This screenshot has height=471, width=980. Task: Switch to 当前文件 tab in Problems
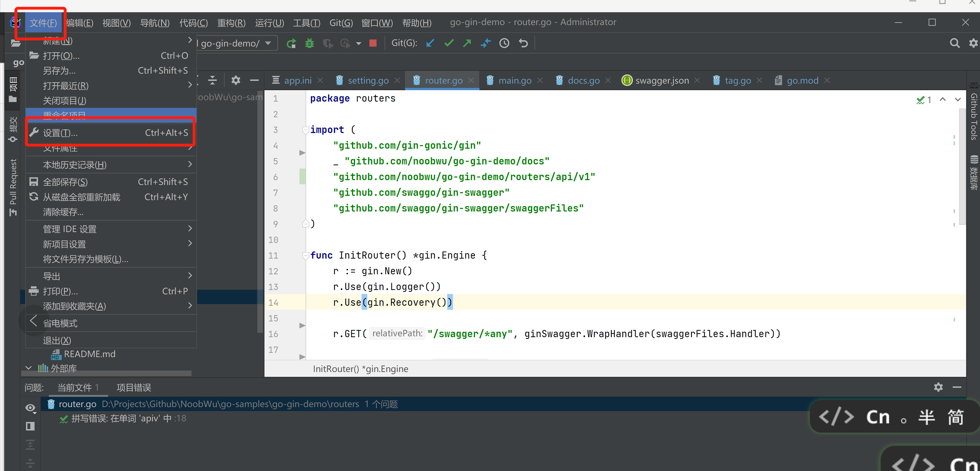click(x=78, y=388)
